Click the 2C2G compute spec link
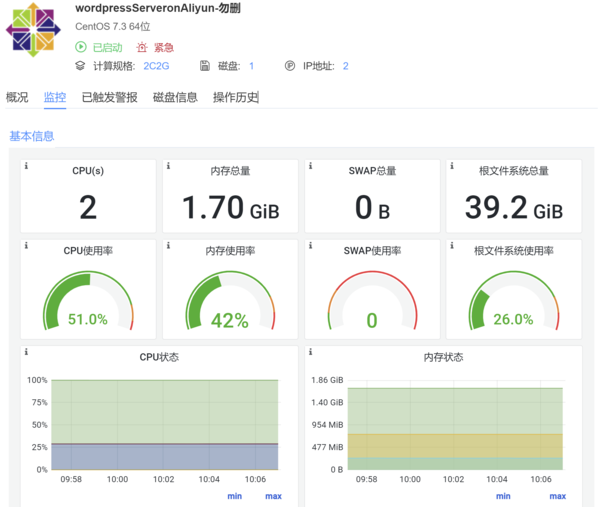 (156, 66)
